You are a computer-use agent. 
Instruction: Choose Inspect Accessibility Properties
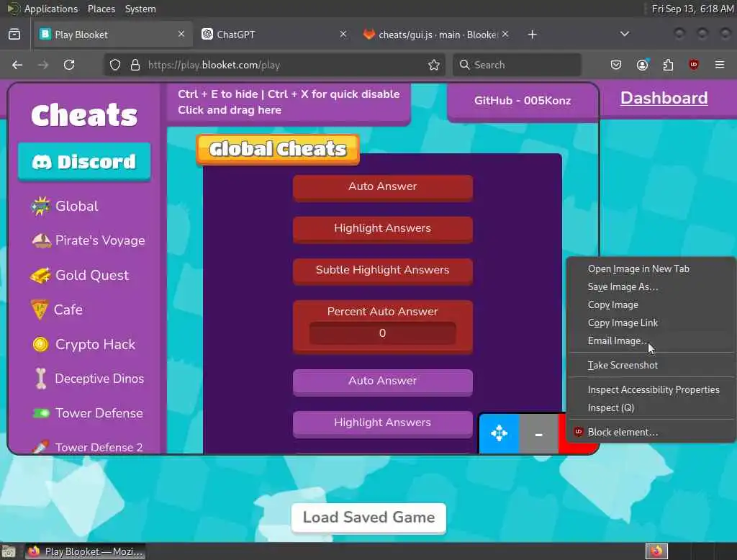pos(651,390)
